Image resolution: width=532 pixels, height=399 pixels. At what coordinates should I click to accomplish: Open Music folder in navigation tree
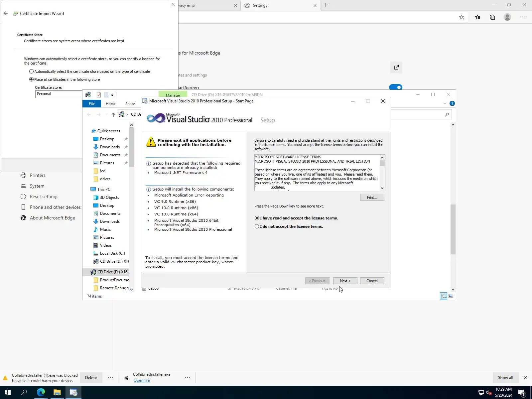pos(105,229)
